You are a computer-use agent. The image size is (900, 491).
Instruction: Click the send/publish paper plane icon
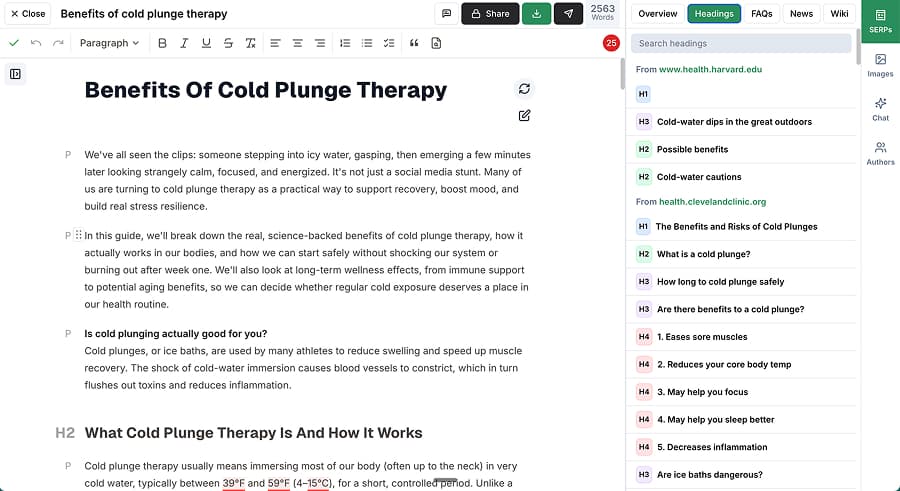tap(568, 14)
